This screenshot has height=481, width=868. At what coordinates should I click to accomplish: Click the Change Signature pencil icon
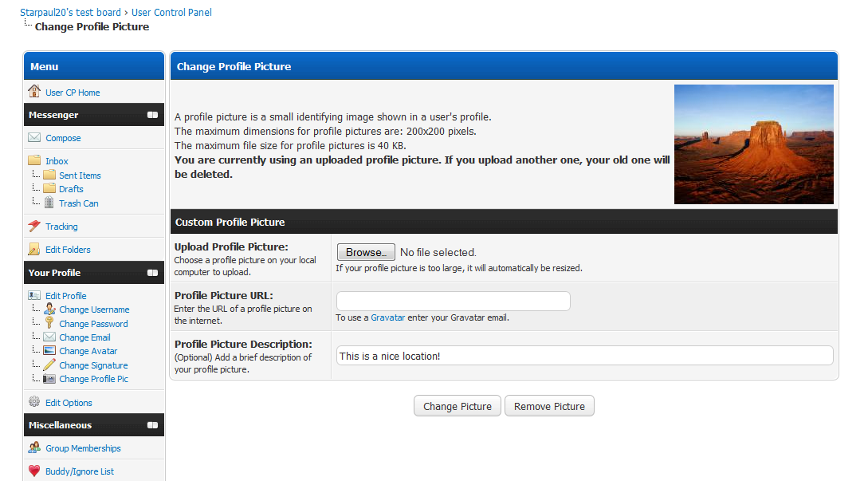click(x=49, y=365)
